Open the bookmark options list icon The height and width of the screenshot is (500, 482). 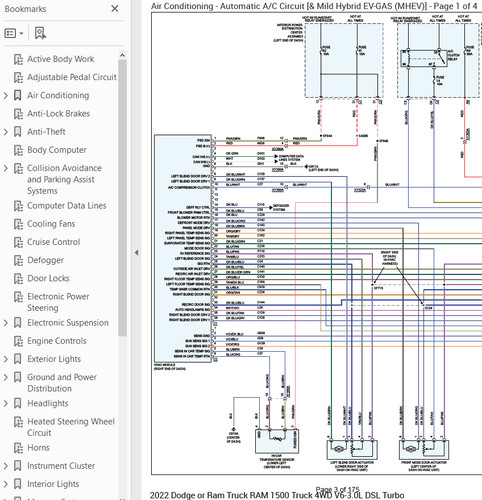(x=10, y=33)
